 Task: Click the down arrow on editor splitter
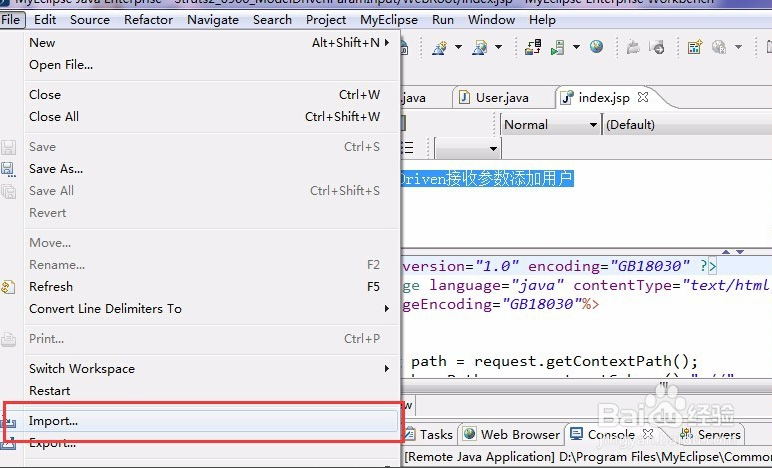[x=740, y=252]
